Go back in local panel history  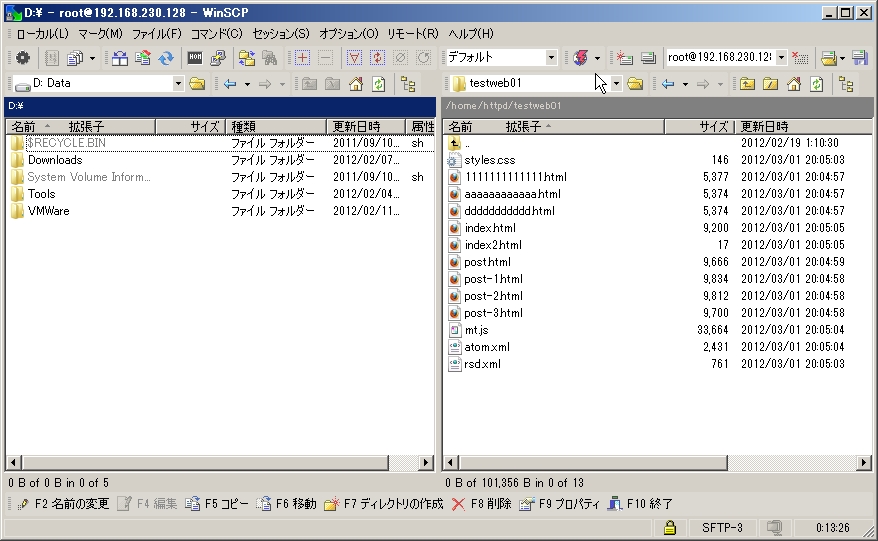pos(230,84)
